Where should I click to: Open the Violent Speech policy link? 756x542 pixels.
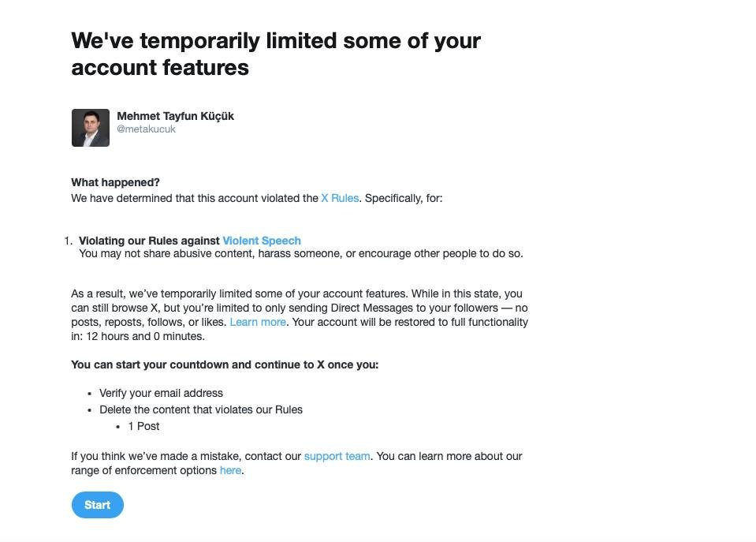click(262, 241)
